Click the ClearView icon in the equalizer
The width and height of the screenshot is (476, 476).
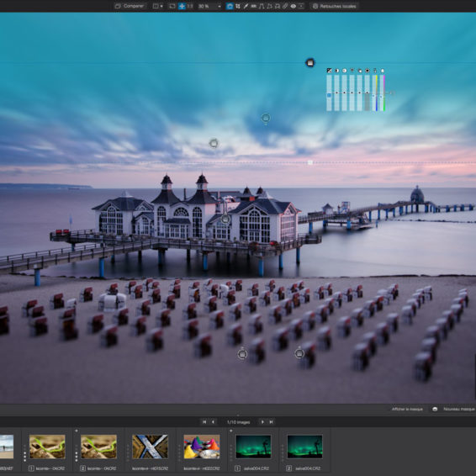pyautogui.click(x=352, y=71)
